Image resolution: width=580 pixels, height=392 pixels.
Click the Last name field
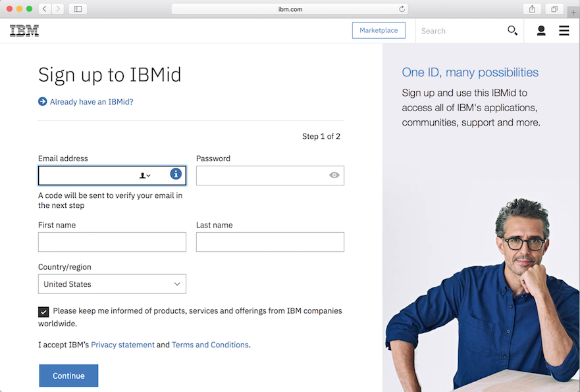point(270,242)
